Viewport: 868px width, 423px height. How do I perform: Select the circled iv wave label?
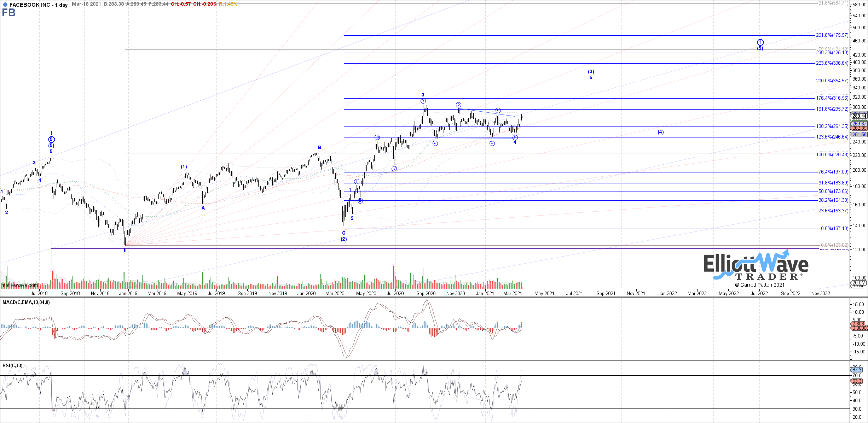coord(394,169)
